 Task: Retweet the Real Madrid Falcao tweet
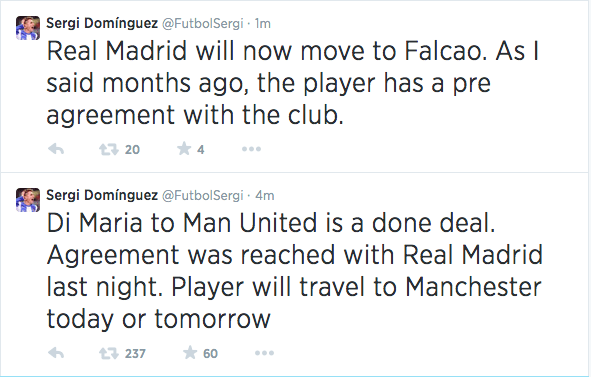tap(109, 150)
